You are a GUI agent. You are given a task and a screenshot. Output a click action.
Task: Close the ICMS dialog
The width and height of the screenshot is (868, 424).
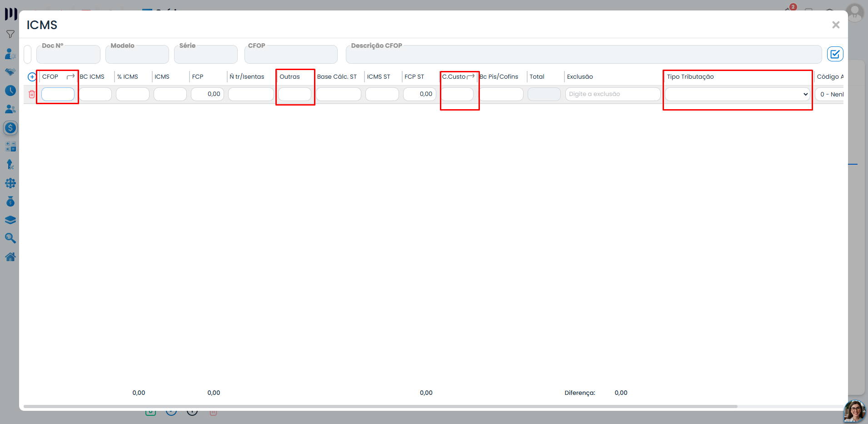[836, 25]
